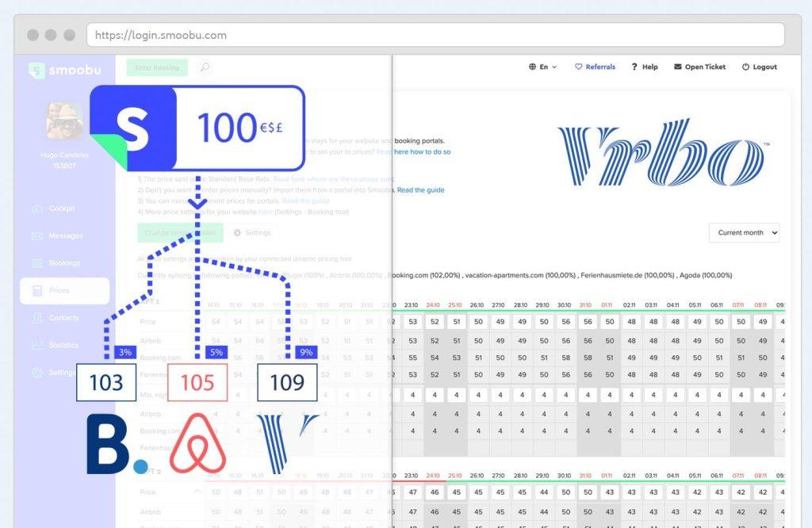The image size is (812, 528).
Task: Open Contacts in the sidebar
Action: coord(55,318)
